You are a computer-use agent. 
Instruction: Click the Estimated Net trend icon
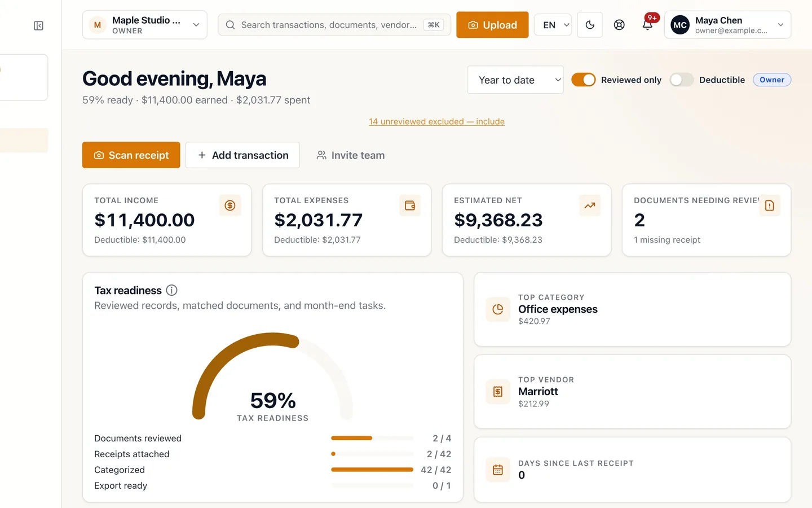(x=590, y=205)
